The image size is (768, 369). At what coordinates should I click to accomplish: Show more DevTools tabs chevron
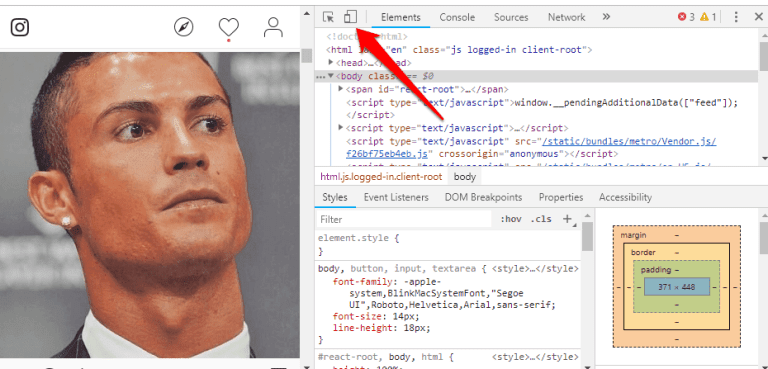click(606, 17)
